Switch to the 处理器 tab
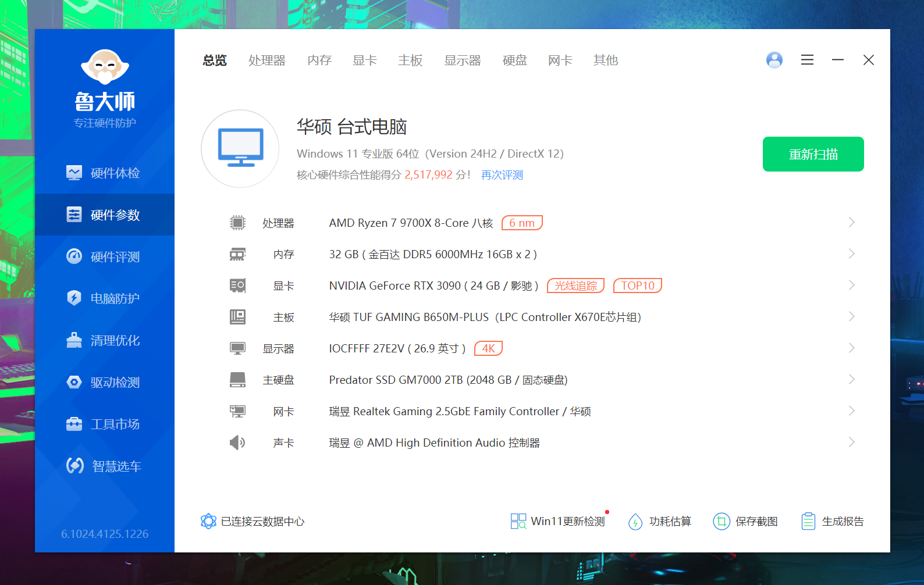 (x=267, y=60)
